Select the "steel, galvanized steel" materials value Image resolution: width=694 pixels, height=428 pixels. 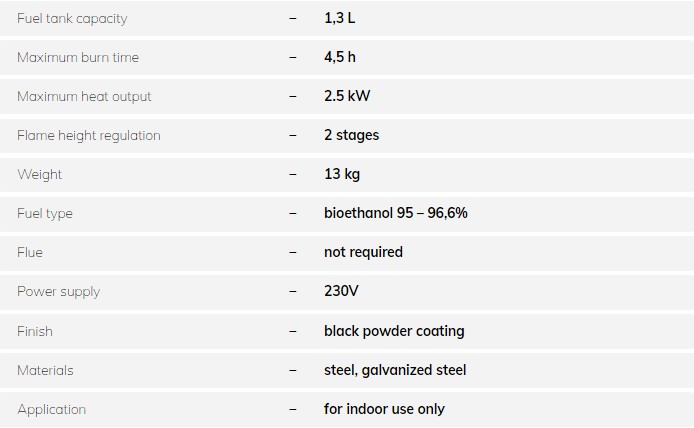395,370
